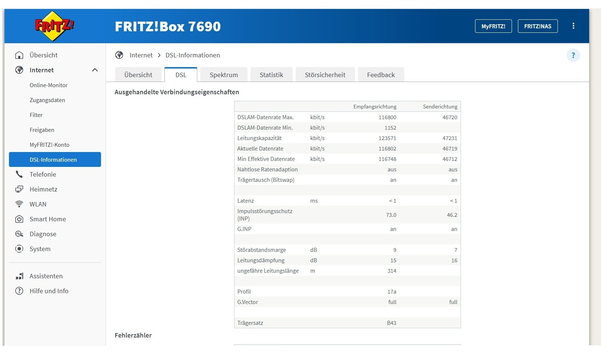Click the WLAN wifi icon
Image resolution: width=610 pixels, height=364 pixels.
pyautogui.click(x=19, y=204)
